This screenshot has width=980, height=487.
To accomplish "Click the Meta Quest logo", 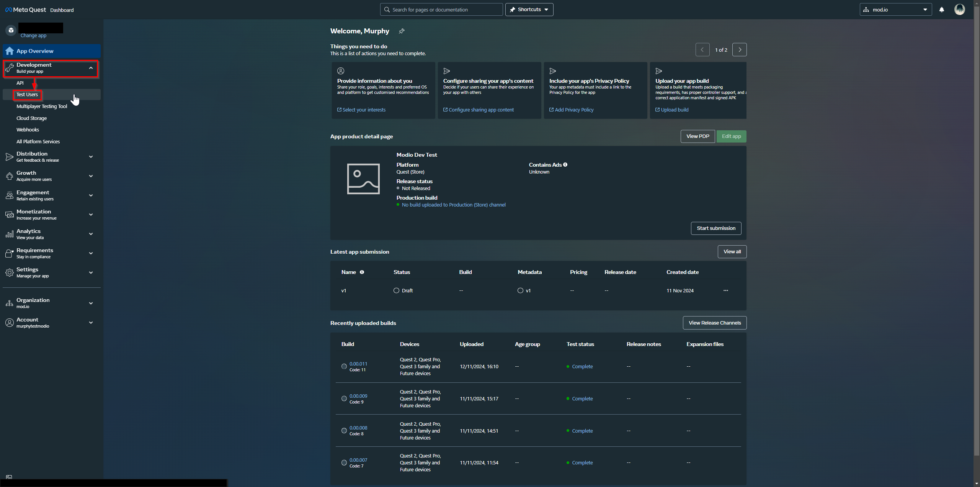I will 25,10.
